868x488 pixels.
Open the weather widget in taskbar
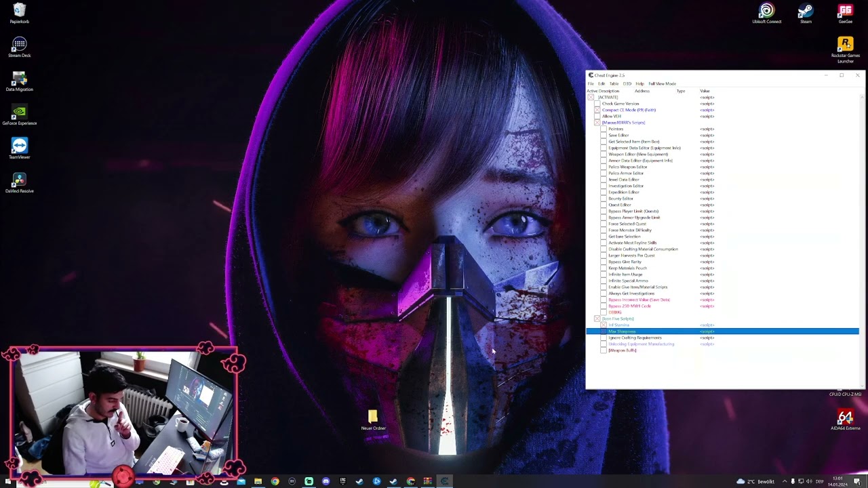pos(756,481)
